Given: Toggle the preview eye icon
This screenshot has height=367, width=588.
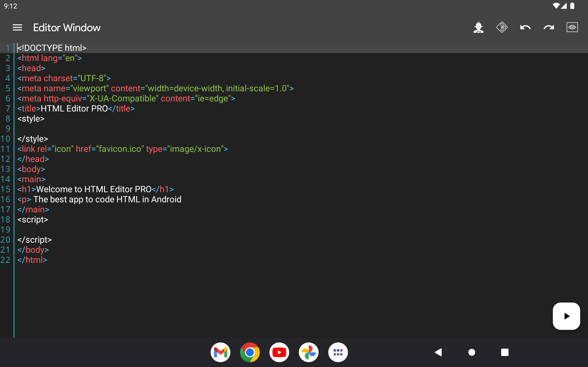Looking at the screenshot, I should coord(572,27).
